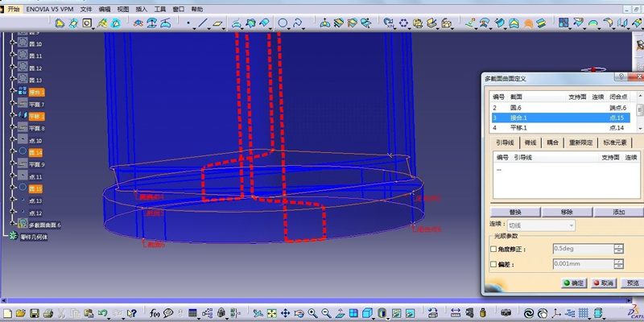
Task: Click the New document icon
Action: 7,312
